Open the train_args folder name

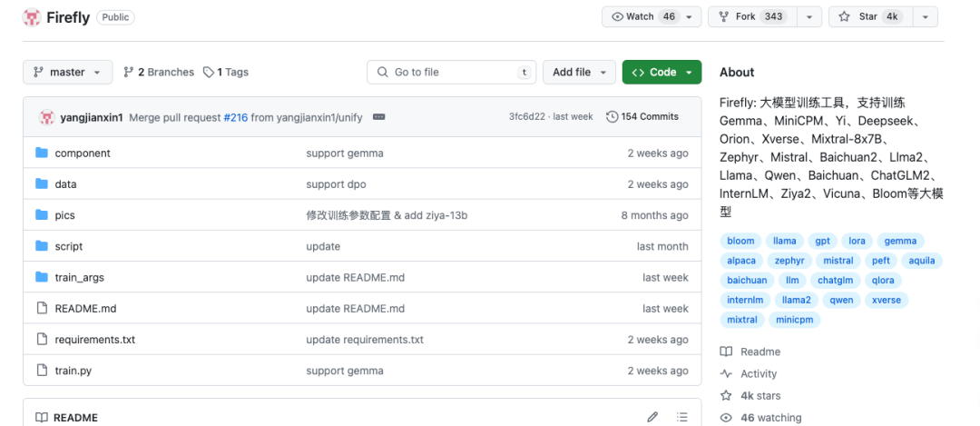[x=79, y=277]
